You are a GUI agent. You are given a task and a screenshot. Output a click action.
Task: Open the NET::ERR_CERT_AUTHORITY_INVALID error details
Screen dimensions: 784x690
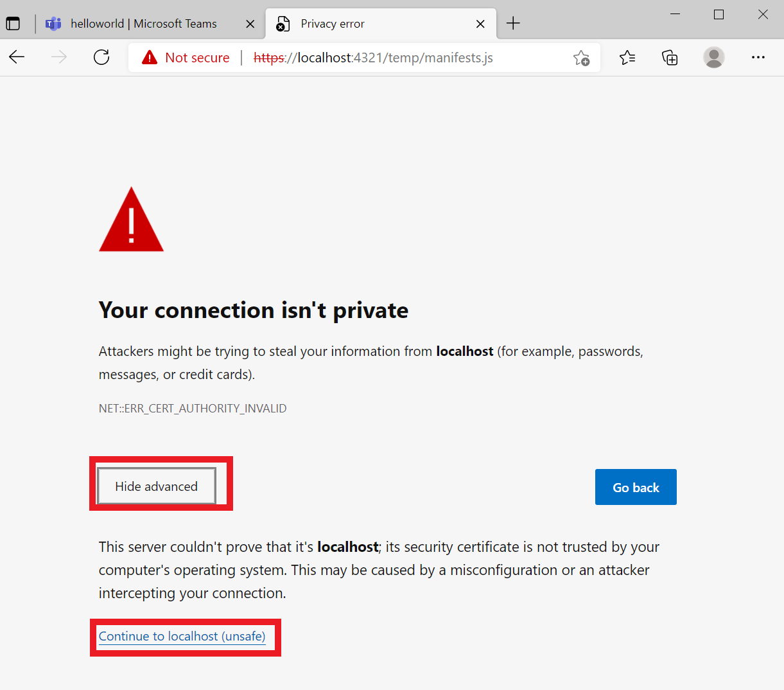(192, 408)
